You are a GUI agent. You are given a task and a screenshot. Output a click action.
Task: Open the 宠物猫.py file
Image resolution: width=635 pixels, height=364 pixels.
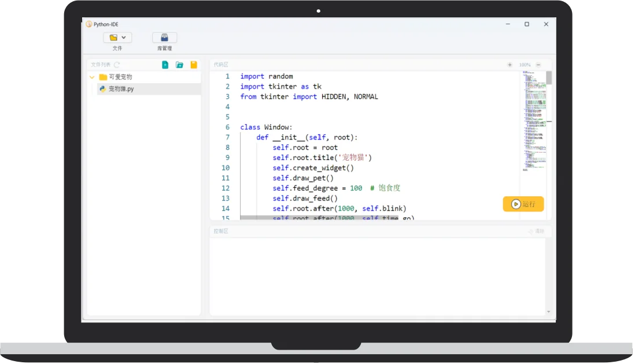click(148, 89)
